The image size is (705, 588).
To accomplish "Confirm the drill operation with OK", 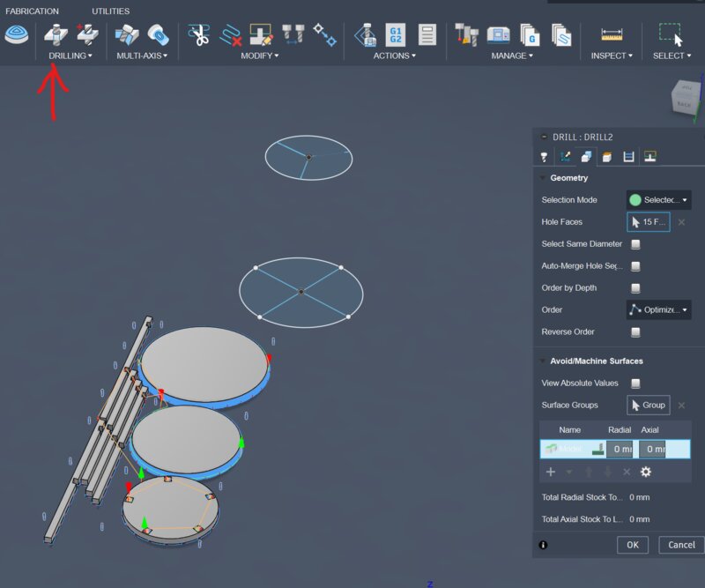I will (633, 545).
